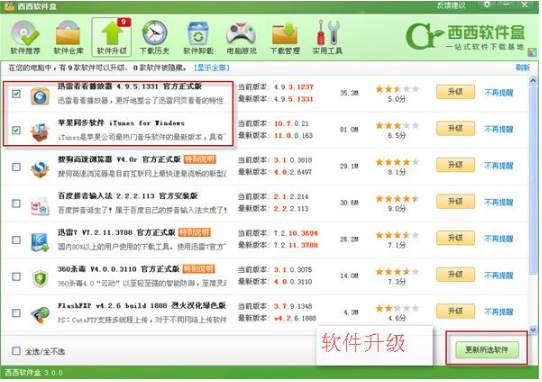Click 不再提醒 link for 迅雷看看播放器

click(498, 93)
